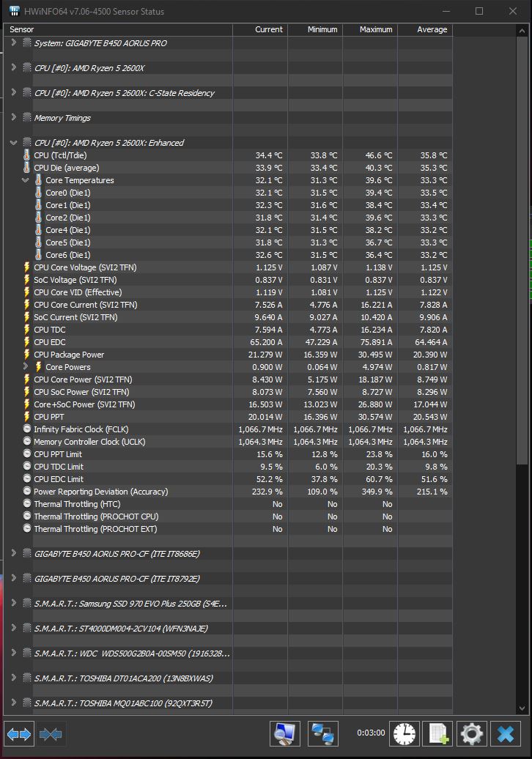Click the 0:03:00 elapsed time display
The height and width of the screenshot is (759, 532).
click(371, 733)
